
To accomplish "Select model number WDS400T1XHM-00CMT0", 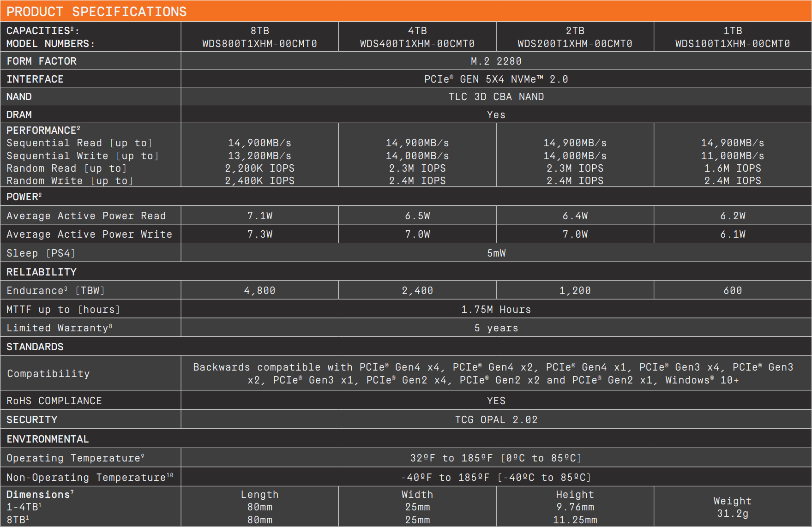I will coord(417,44).
